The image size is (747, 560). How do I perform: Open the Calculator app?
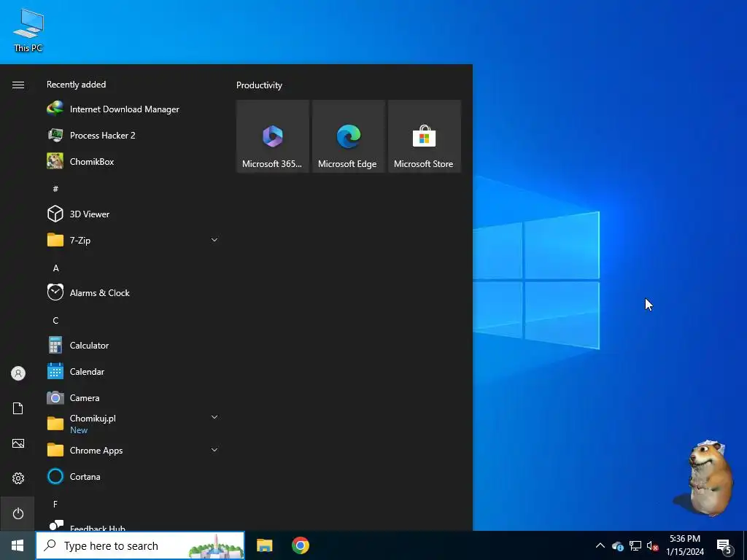(x=133, y=345)
